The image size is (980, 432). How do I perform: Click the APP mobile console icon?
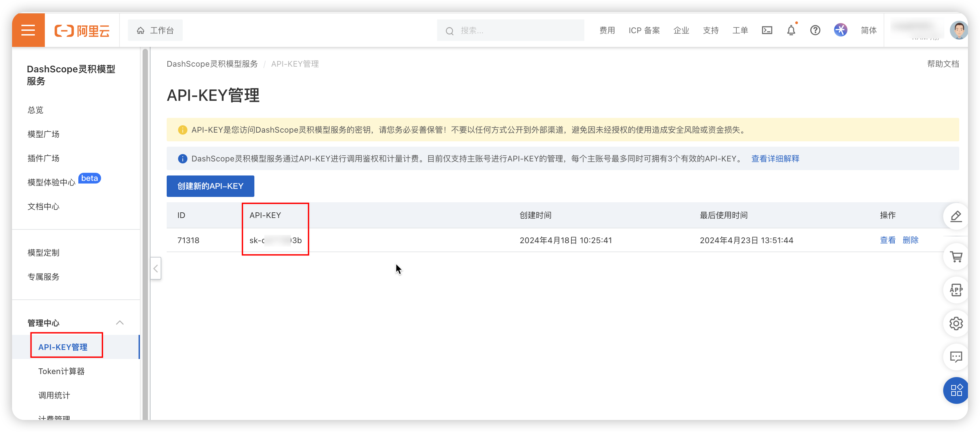(x=956, y=290)
